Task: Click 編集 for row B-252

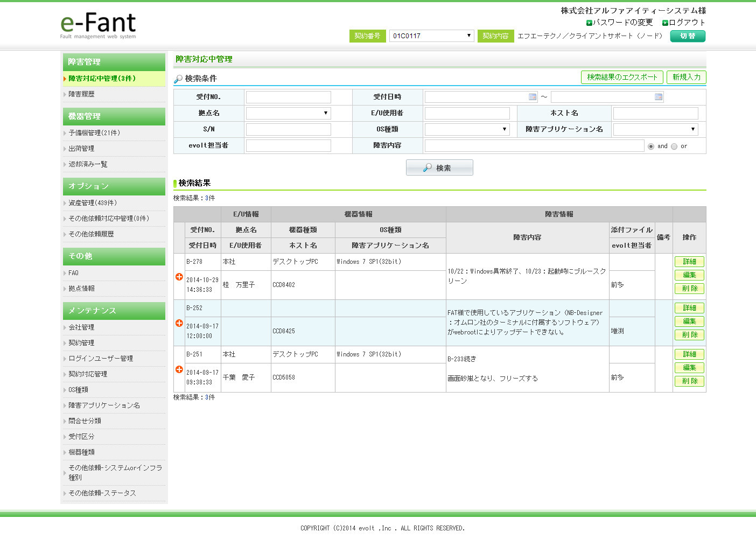Action: 689,321
